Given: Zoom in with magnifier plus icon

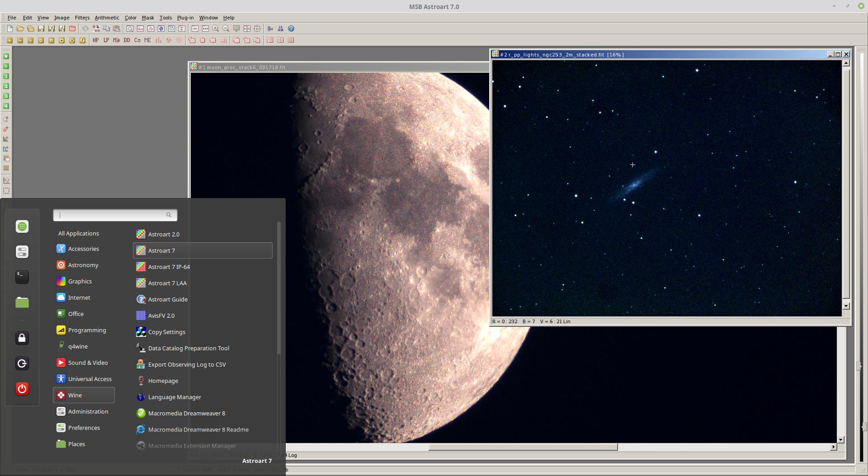Looking at the screenshot, I should tap(216, 28).
